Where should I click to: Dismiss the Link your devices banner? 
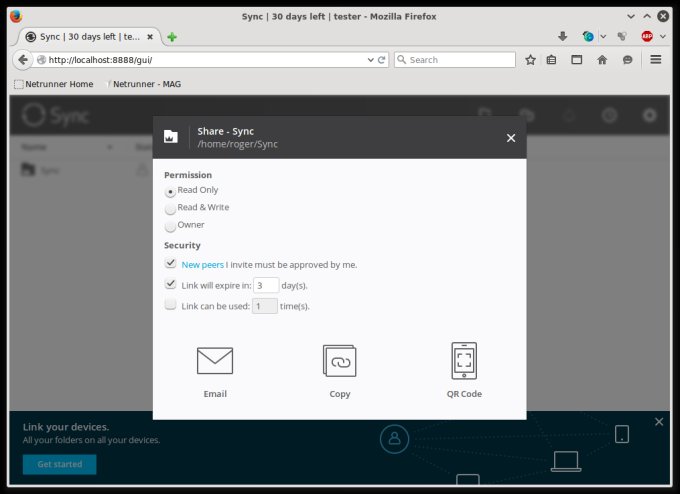pyautogui.click(x=659, y=422)
